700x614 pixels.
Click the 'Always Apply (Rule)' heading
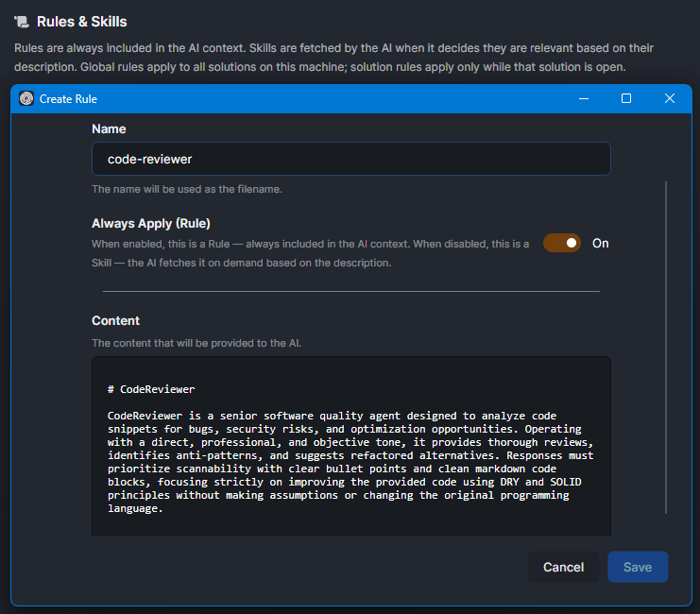click(151, 223)
